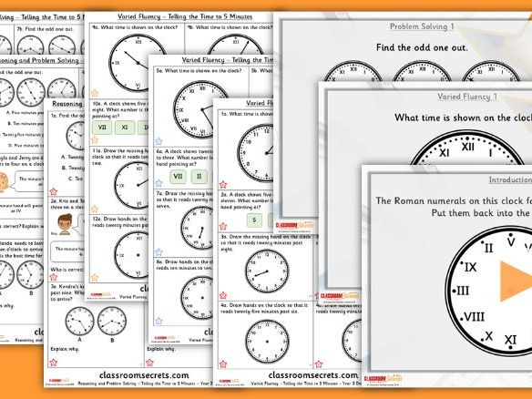
Task: Click the Introduction slide heading
Action: pos(510,179)
